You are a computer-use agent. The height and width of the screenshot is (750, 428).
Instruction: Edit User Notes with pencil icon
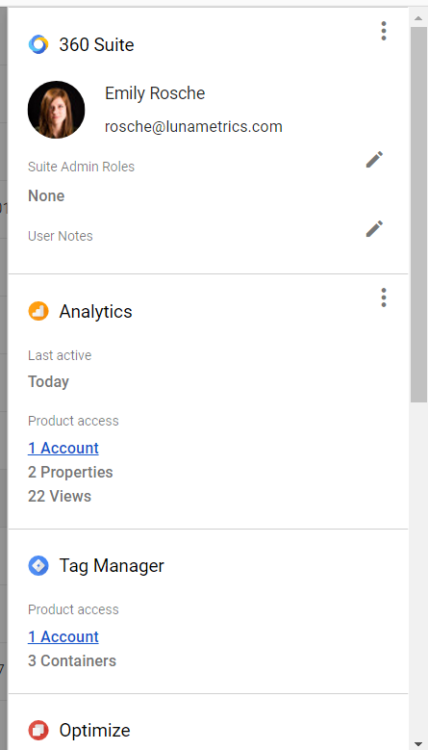click(374, 229)
